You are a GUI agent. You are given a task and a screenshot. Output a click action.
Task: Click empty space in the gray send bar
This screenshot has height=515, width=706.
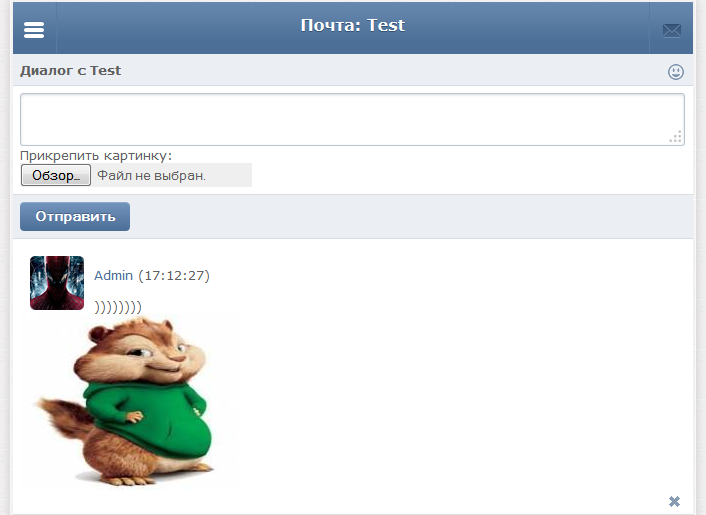(x=405, y=217)
